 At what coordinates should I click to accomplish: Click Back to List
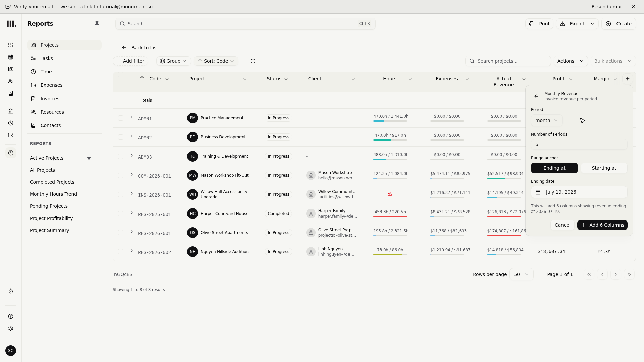[x=140, y=48]
